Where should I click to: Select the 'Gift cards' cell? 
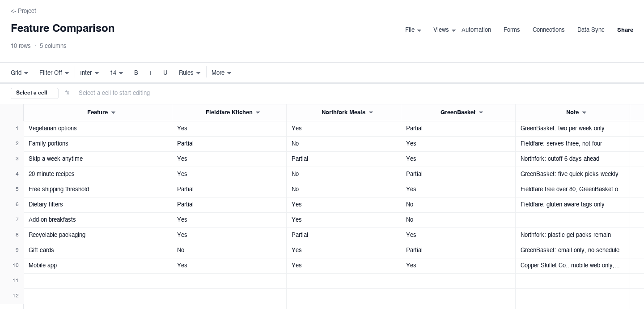(97, 250)
